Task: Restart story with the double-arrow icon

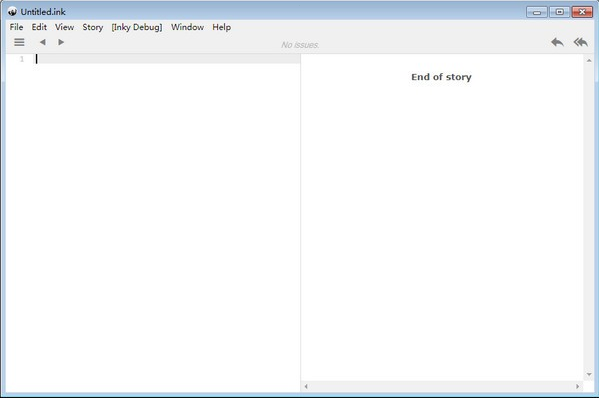Action: tap(581, 42)
